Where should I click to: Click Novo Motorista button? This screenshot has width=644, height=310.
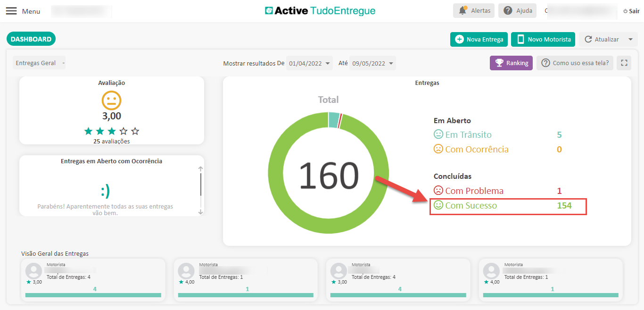[543, 40]
